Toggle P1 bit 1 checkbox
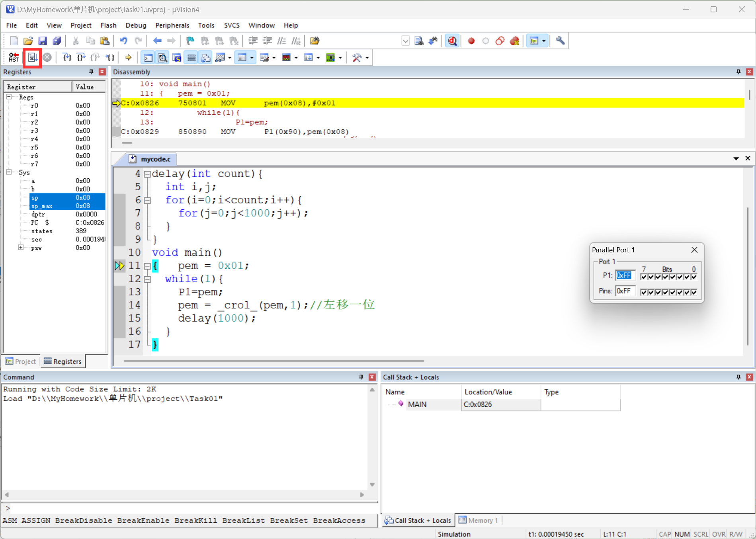Screen dimensions: 756x539 (687, 277)
